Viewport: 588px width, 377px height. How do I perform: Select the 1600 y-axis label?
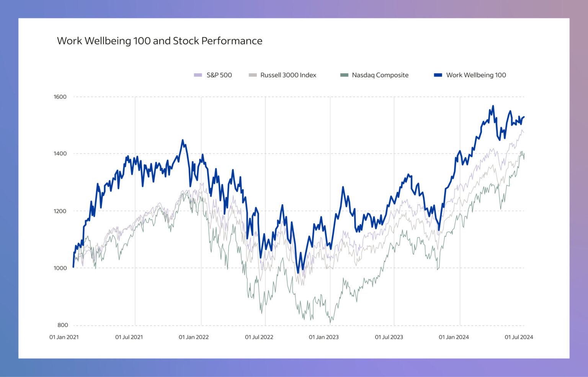60,97
